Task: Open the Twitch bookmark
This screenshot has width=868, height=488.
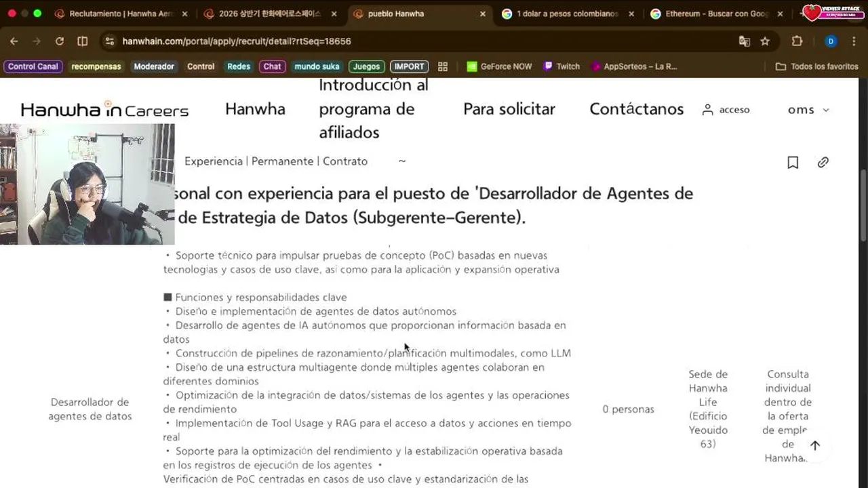Action: 561,66
